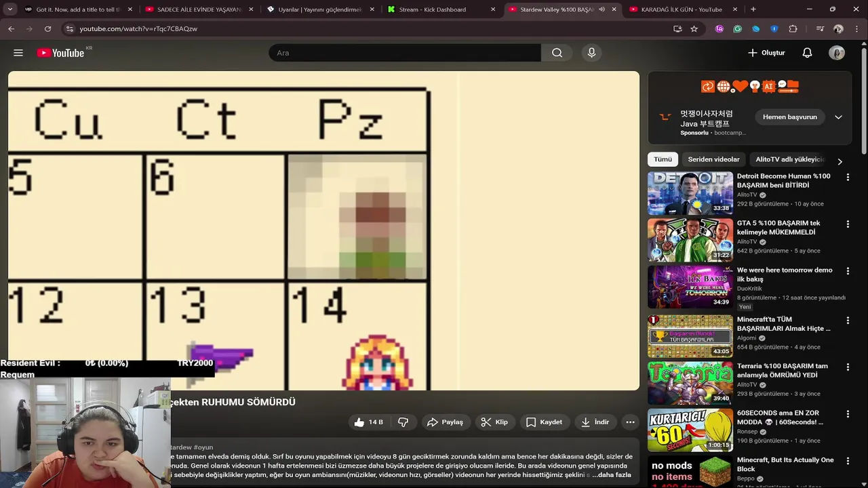This screenshot has width=868, height=488.
Task: Go back using the browser back arrow
Action: [11, 28]
